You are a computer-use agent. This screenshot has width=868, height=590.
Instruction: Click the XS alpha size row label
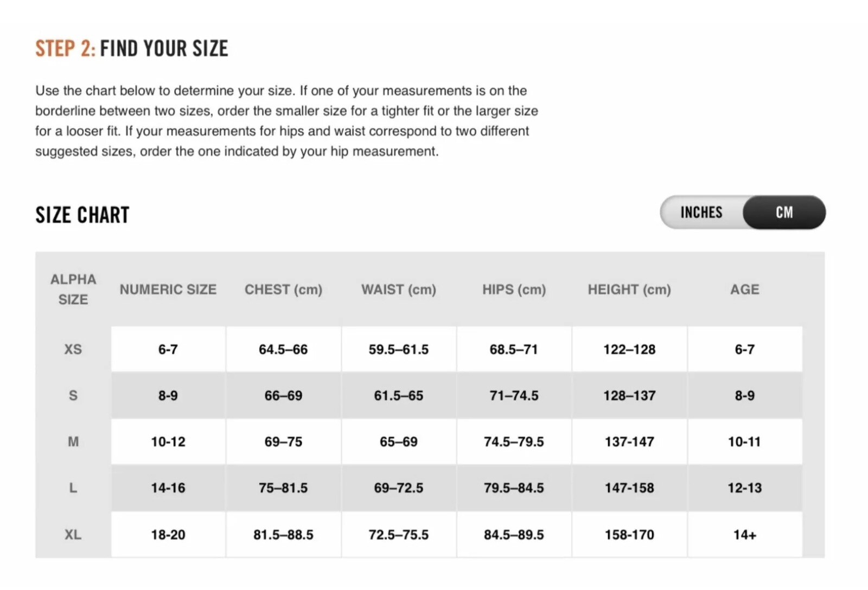tap(73, 349)
